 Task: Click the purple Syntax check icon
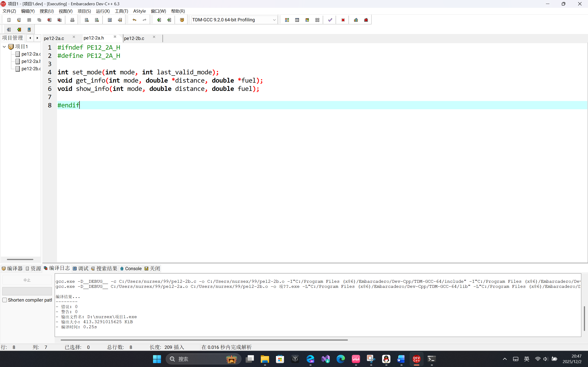coord(330,20)
